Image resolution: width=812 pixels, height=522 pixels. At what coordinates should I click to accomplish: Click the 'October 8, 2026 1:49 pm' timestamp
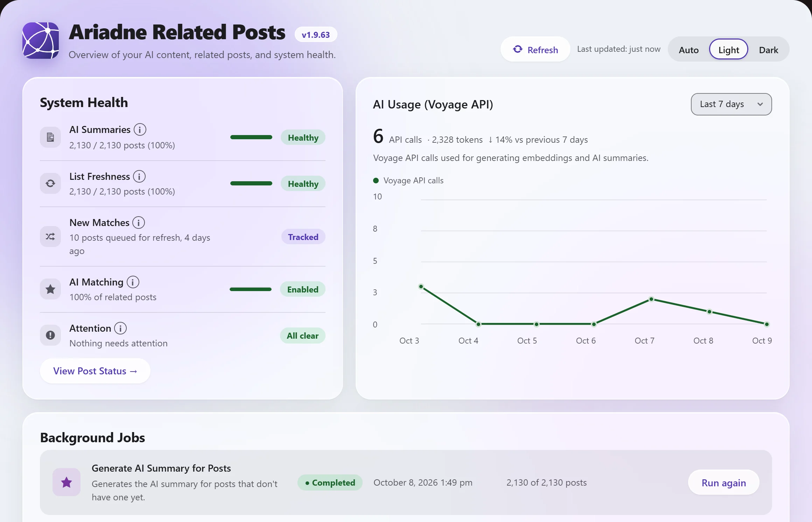point(423,482)
